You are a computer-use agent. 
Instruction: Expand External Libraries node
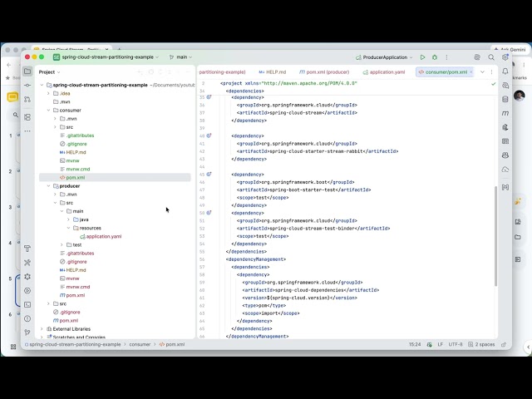tap(42, 329)
